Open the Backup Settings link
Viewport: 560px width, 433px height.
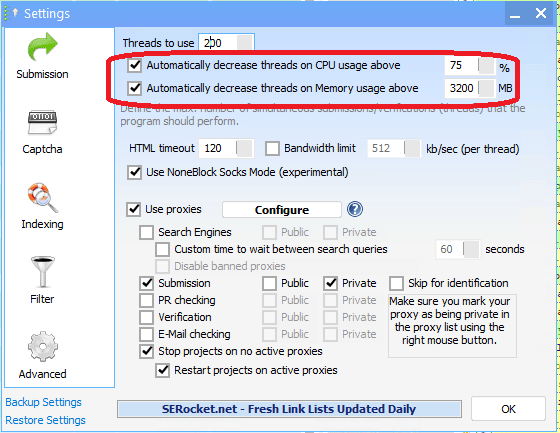[44, 402]
